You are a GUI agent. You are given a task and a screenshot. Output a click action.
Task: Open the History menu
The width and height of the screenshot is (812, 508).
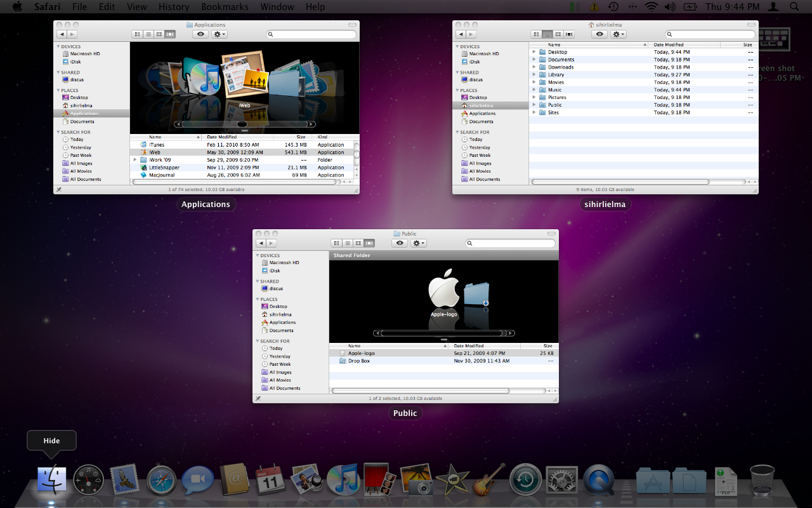pyautogui.click(x=173, y=7)
